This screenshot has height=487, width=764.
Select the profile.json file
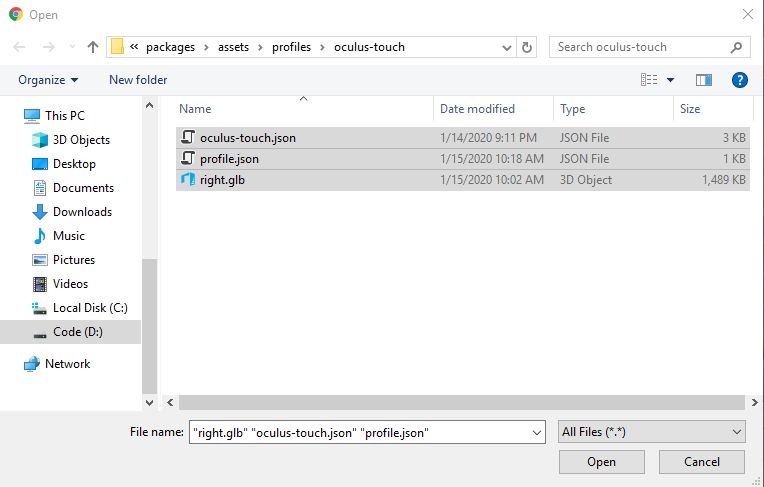[463, 159]
